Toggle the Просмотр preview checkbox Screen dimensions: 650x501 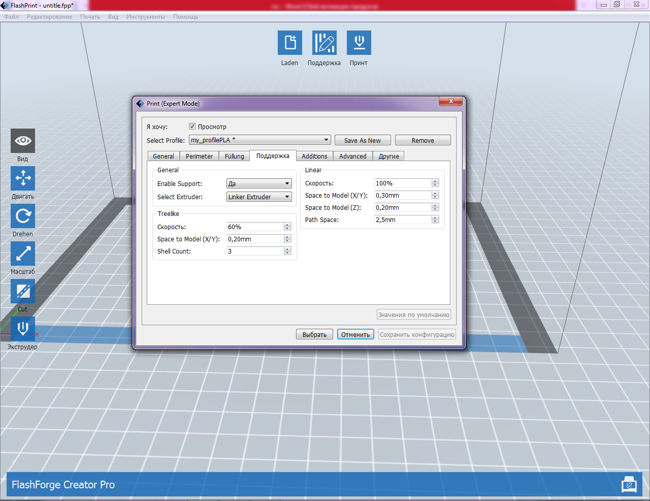(x=192, y=127)
